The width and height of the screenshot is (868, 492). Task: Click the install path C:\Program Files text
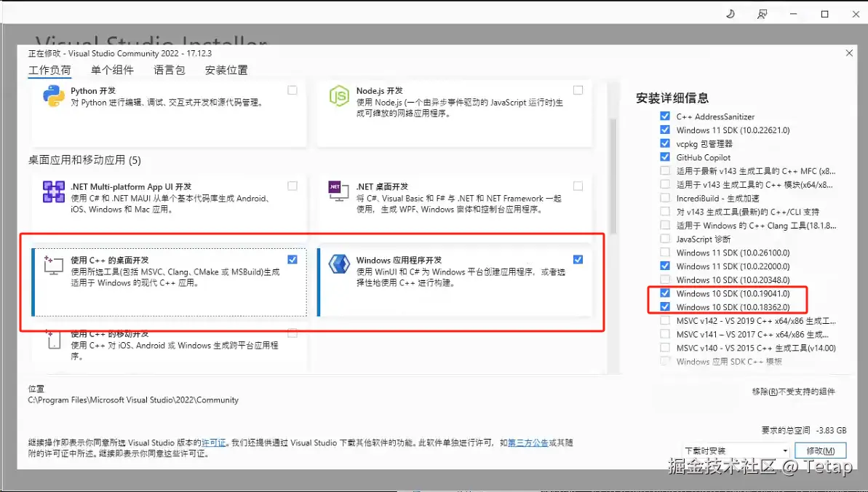click(x=133, y=400)
